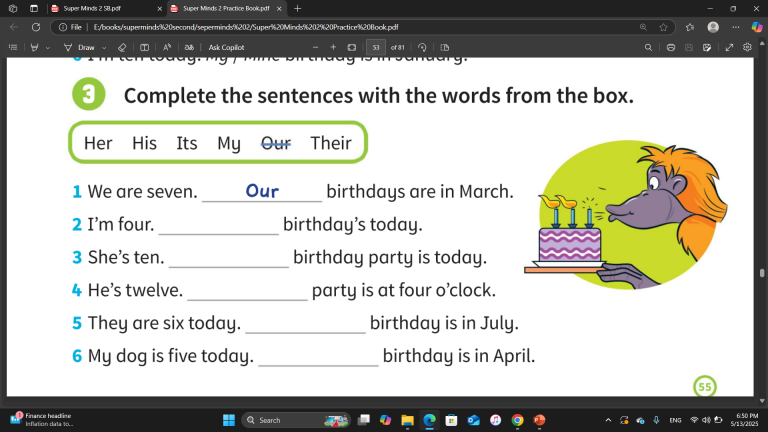
Task: Open the table of contents panel
Action: 13,47
